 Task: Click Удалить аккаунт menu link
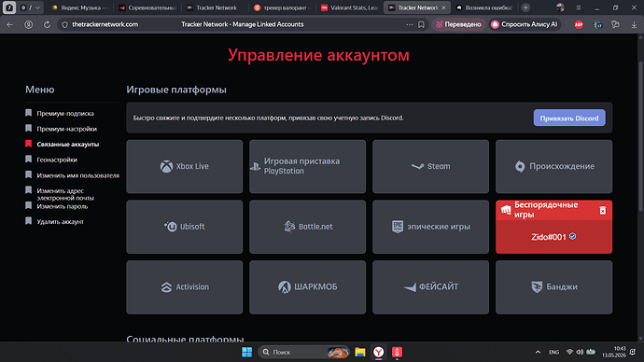point(60,222)
